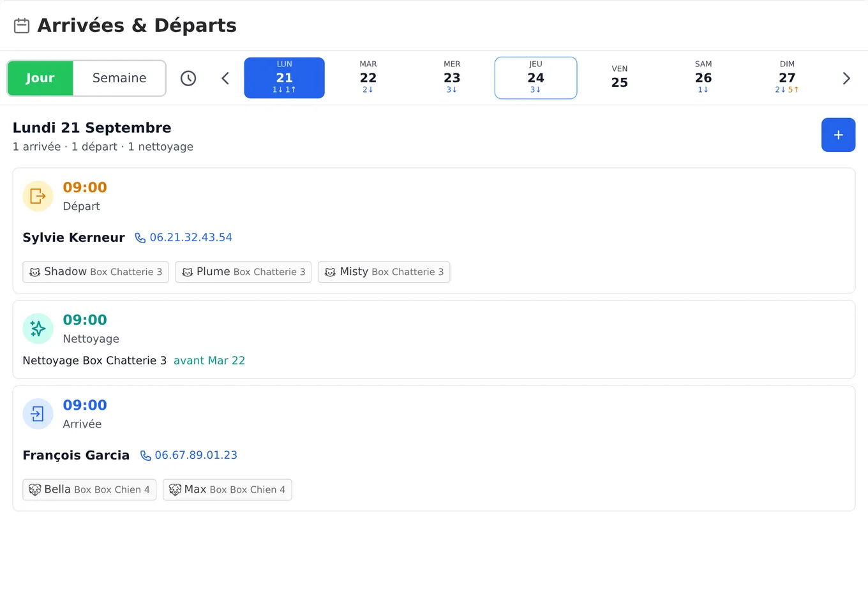Click the dog icon on the Bella tag

pyautogui.click(x=35, y=490)
